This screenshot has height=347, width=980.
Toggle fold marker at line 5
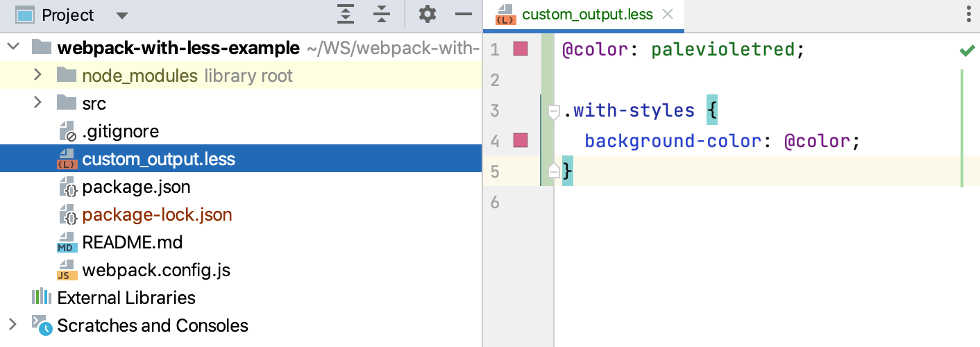554,171
